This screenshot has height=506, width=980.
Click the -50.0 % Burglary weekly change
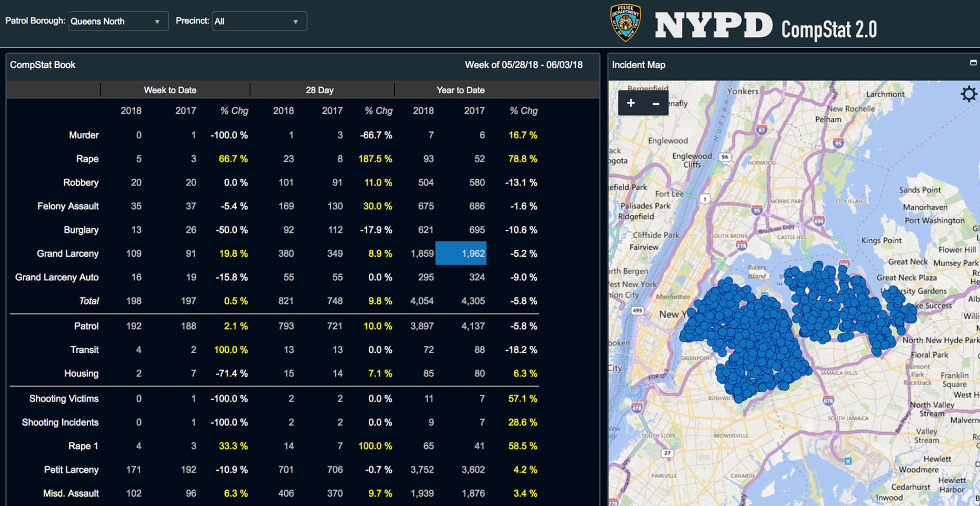[231, 230]
